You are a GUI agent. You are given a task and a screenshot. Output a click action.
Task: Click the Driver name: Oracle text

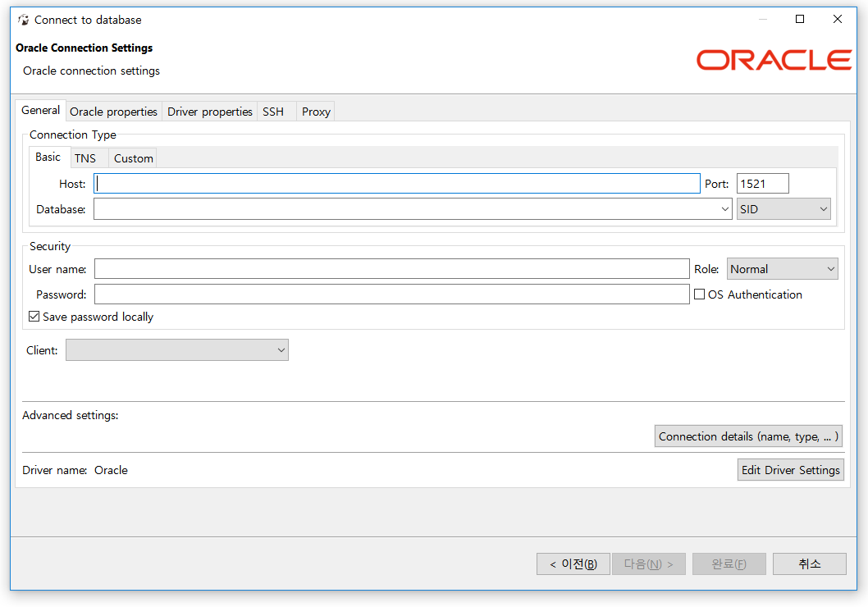point(75,470)
